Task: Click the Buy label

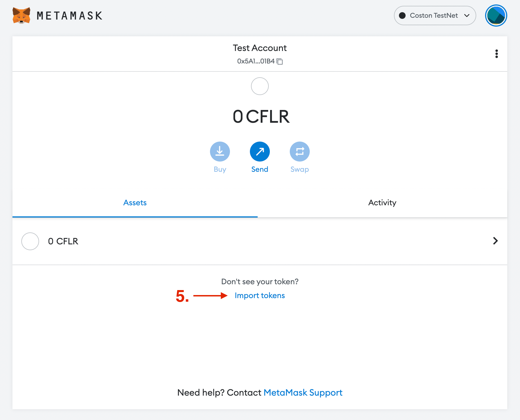Action: (220, 169)
